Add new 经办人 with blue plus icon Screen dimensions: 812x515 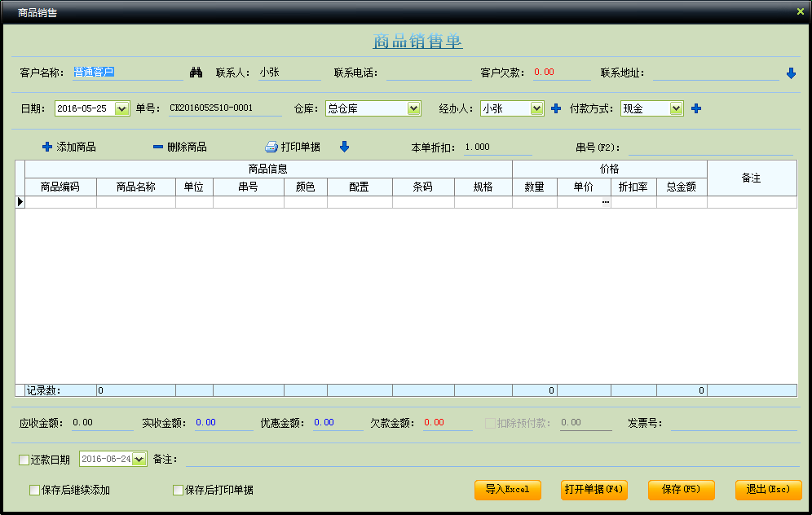click(x=556, y=108)
